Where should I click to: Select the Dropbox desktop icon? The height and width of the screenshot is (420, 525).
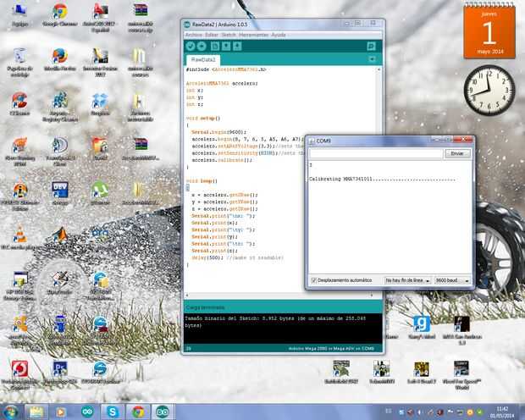tap(100, 104)
